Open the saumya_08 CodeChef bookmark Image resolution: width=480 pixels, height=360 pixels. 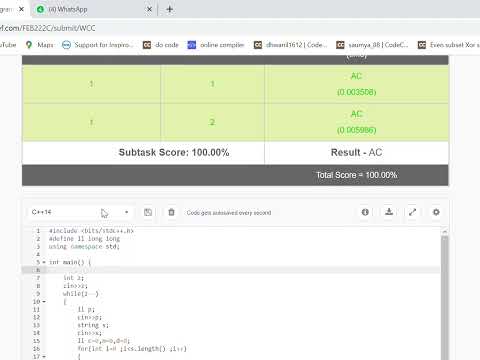tap(372, 45)
